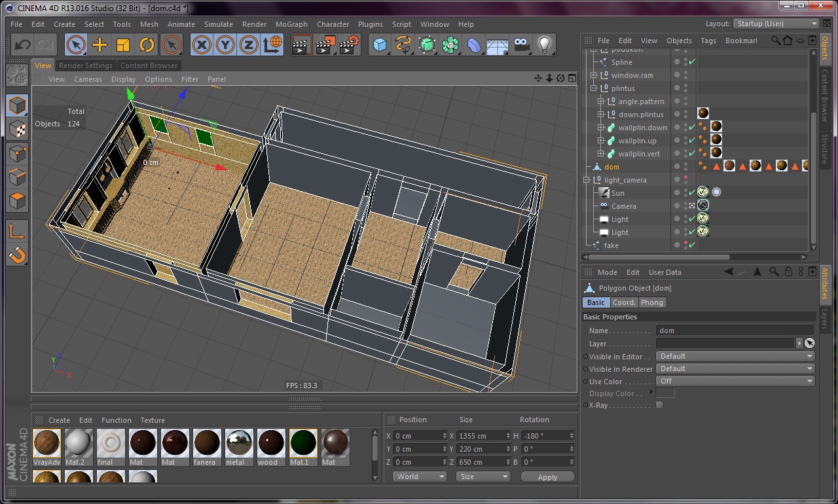Screen dimensions: 838x504
Task: Collapse the plintus tree group
Action: (x=594, y=88)
